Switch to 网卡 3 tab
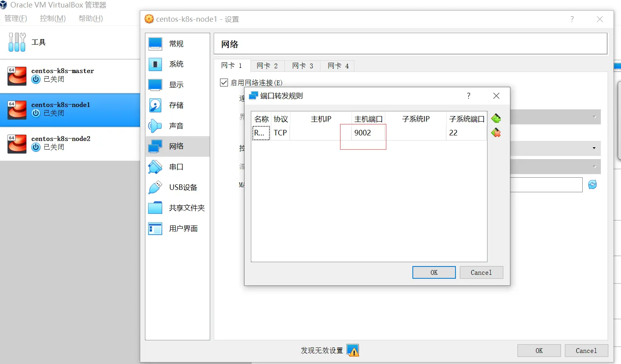This screenshot has height=364, width=621. (303, 66)
